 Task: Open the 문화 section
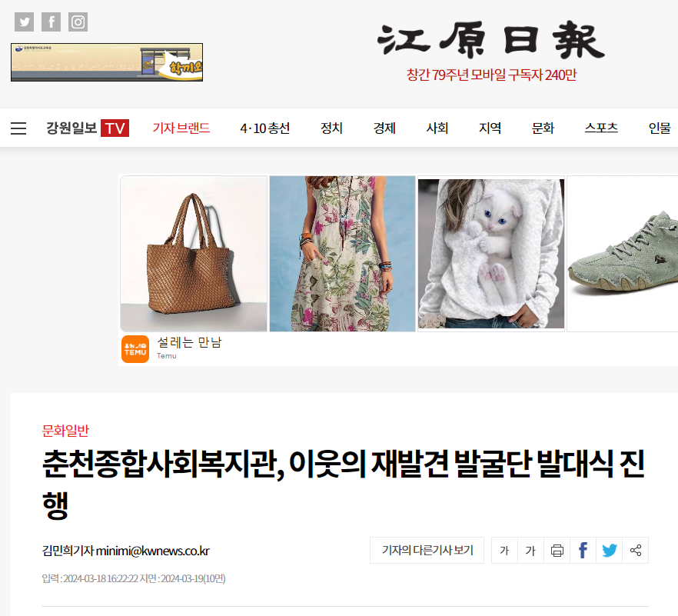point(543,128)
